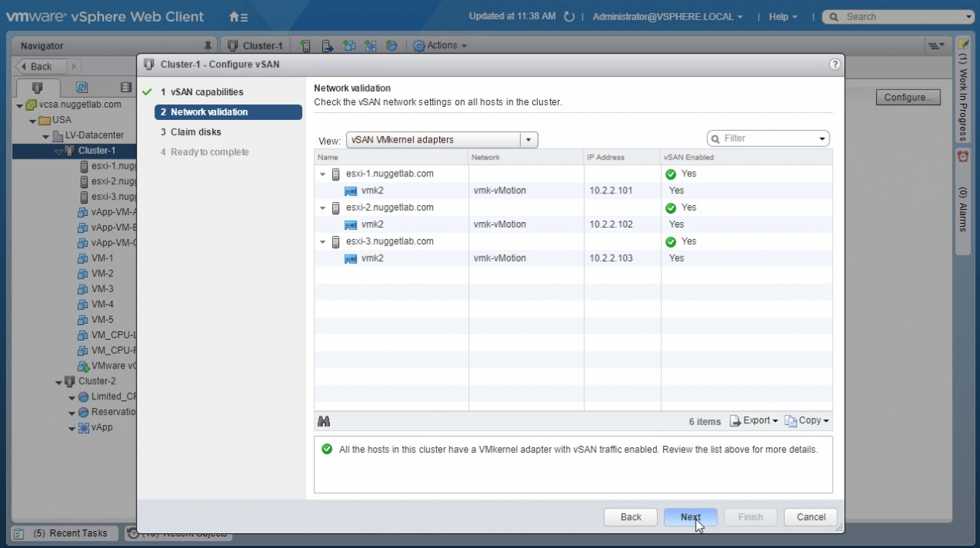Click the Cancel button
Screen dimensions: 980x548
click(x=810, y=517)
